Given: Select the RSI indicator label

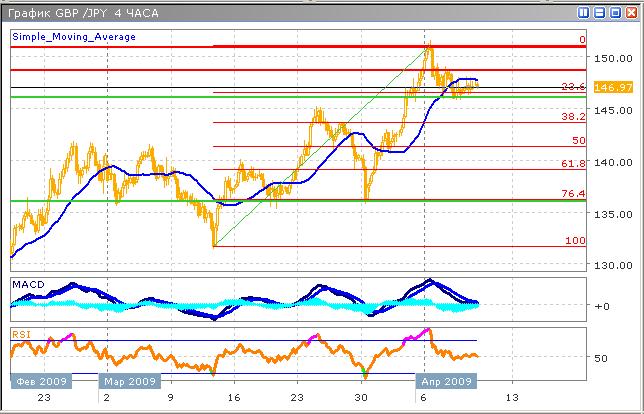Looking at the screenshot, I should click(x=22, y=333).
